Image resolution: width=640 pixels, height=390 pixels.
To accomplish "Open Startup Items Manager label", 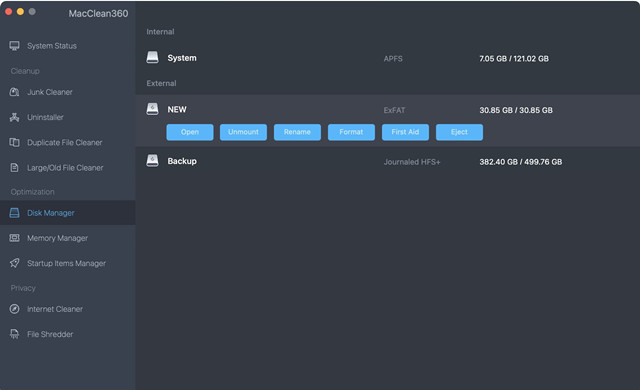I will 66,264.
